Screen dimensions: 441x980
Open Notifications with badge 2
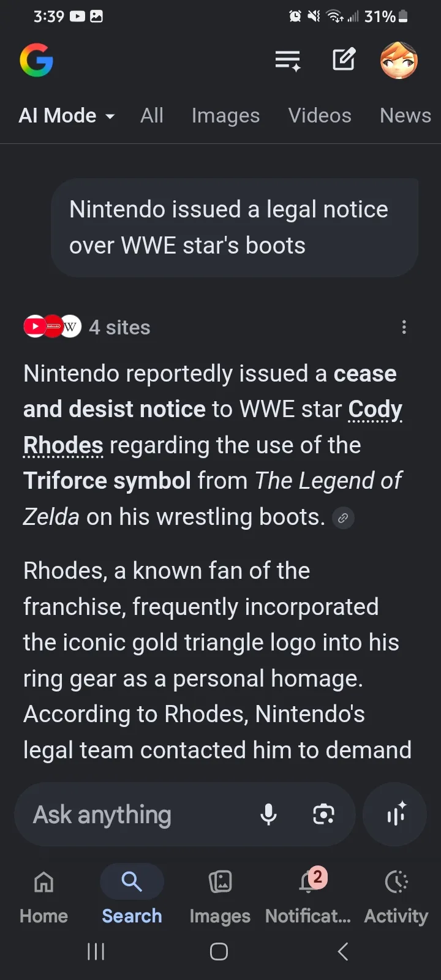pyautogui.click(x=308, y=897)
